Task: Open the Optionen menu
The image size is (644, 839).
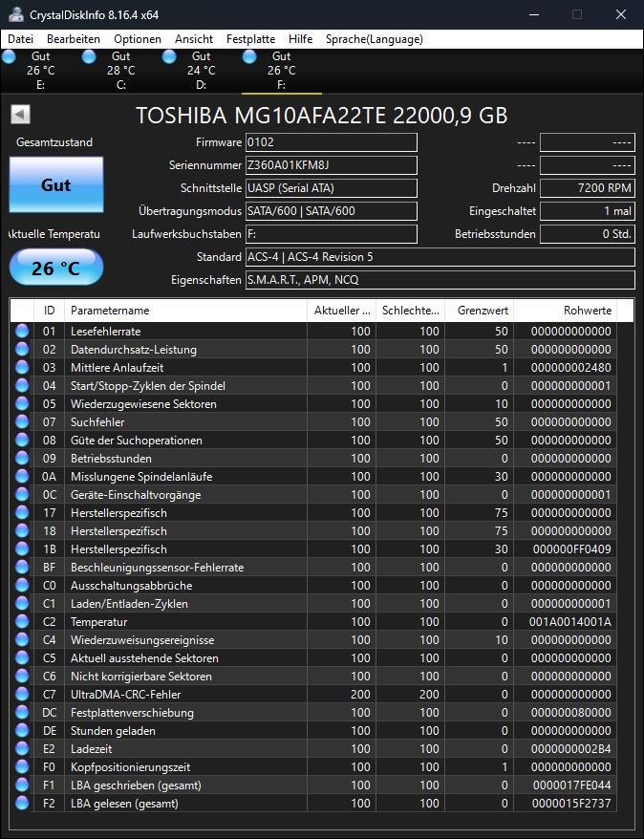Action: click(138, 39)
